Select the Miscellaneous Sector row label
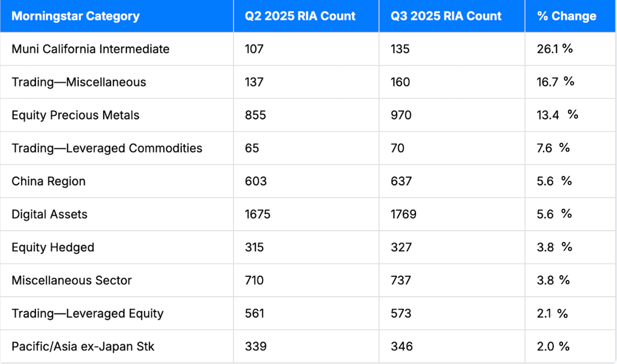 71,280
